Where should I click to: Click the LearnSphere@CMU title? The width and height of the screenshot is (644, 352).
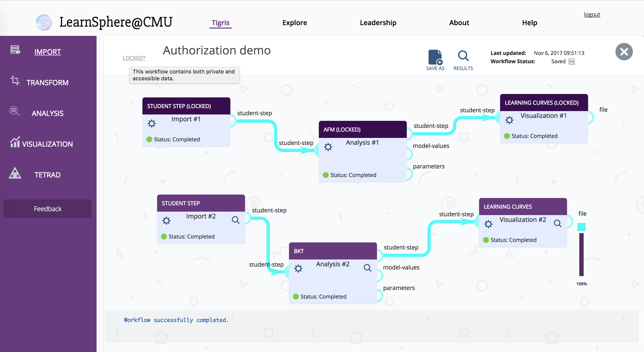pos(116,22)
